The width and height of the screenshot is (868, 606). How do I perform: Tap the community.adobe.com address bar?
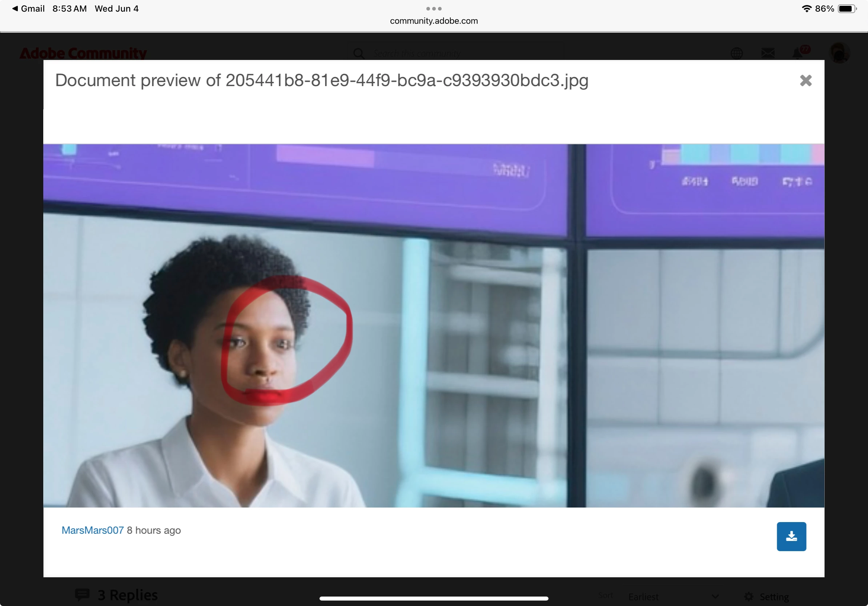434,21
